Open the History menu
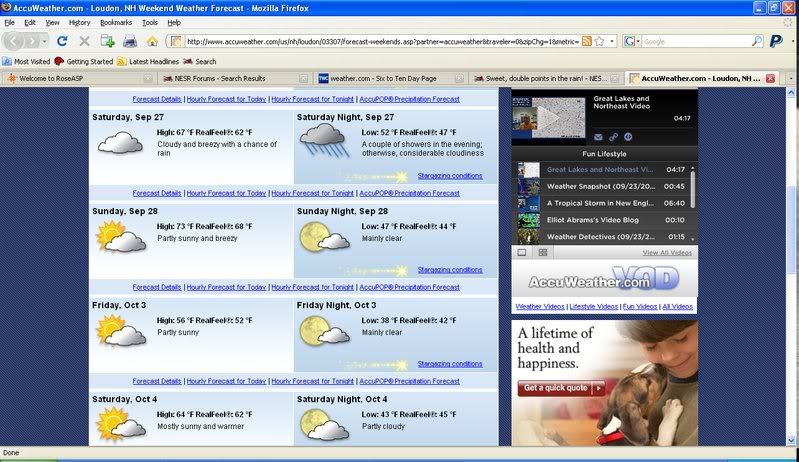This screenshot has height=462, width=799. point(79,22)
